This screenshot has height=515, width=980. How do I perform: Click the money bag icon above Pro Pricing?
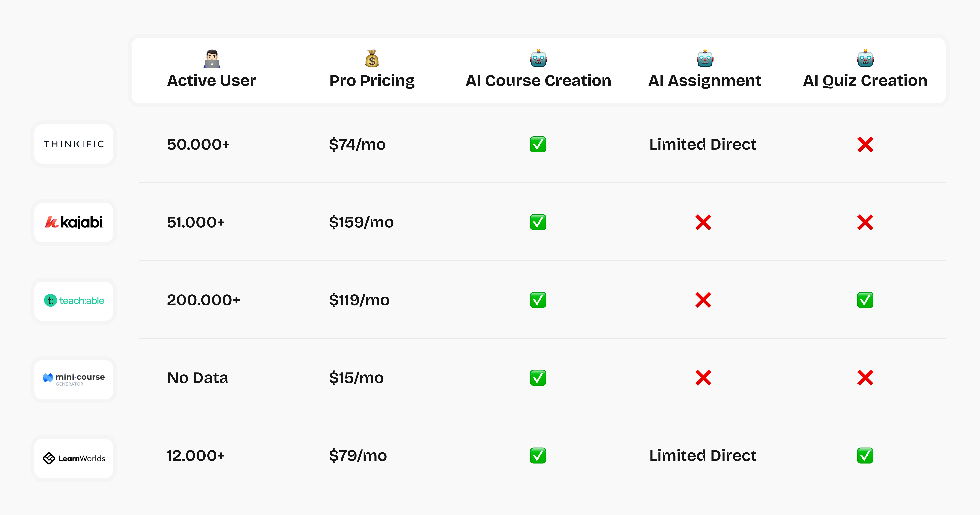(x=372, y=58)
